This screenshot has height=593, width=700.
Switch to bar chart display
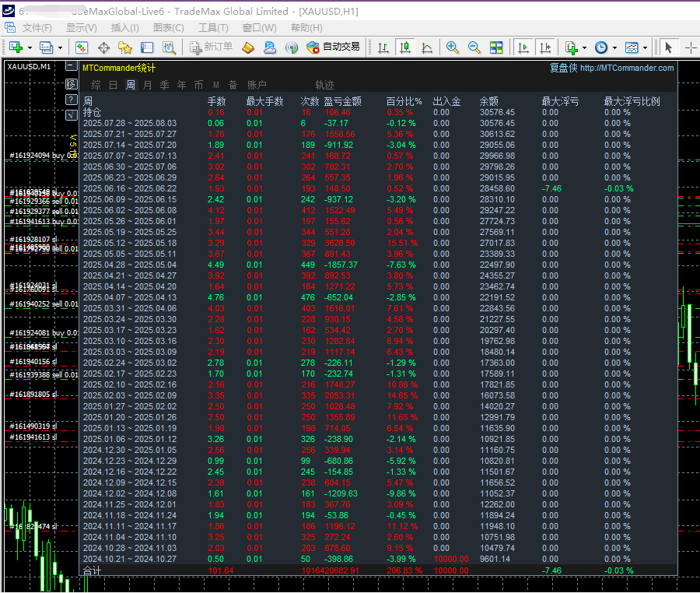pyautogui.click(x=383, y=47)
